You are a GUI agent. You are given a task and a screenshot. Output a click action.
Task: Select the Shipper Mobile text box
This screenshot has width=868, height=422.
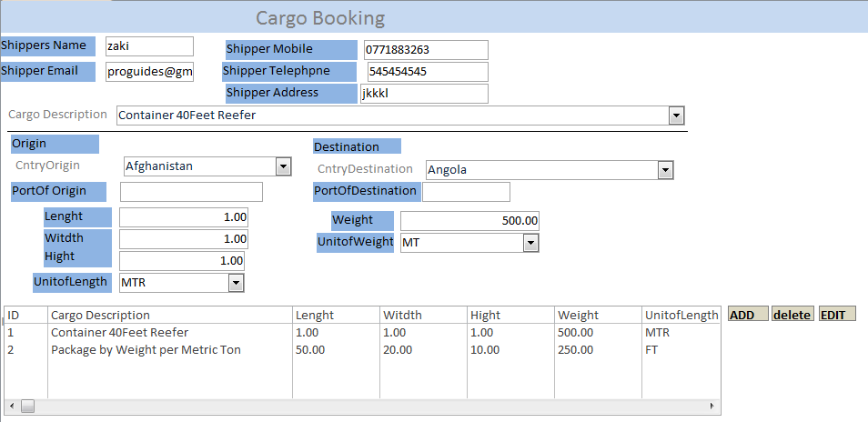[x=425, y=50]
